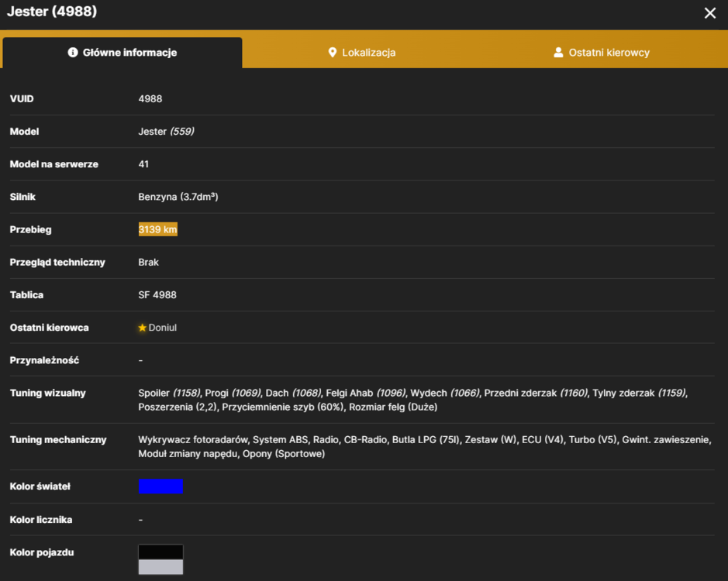
Task: Click the location pin icon
Action: coord(333,53)
